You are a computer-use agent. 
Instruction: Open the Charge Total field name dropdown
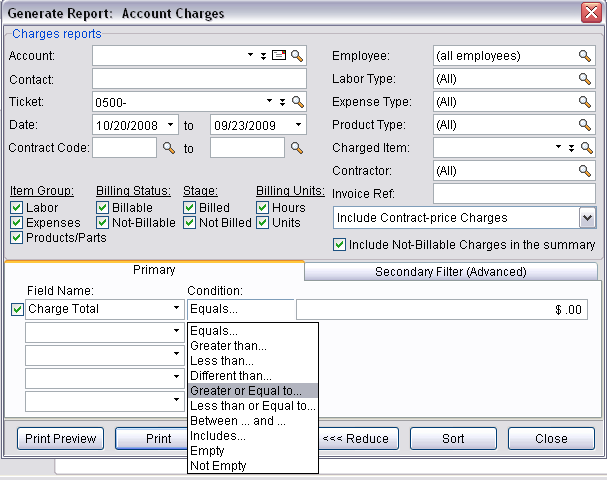(176, 310)
